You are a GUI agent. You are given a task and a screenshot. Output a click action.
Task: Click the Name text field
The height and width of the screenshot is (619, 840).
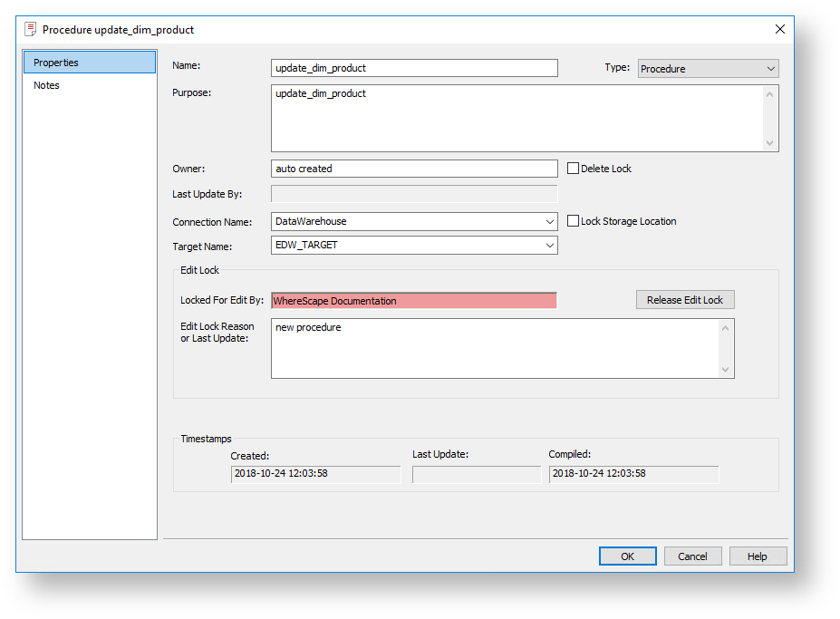414,68
